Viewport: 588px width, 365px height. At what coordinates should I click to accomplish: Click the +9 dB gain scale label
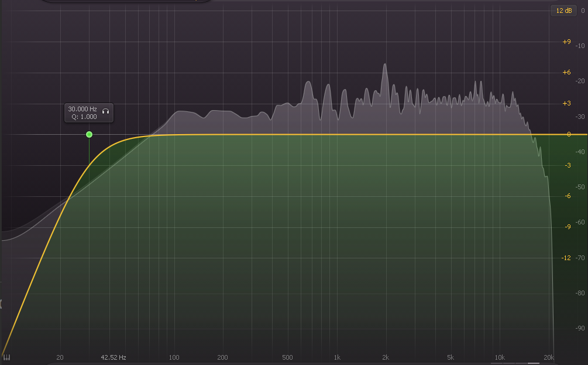[566, 42]
